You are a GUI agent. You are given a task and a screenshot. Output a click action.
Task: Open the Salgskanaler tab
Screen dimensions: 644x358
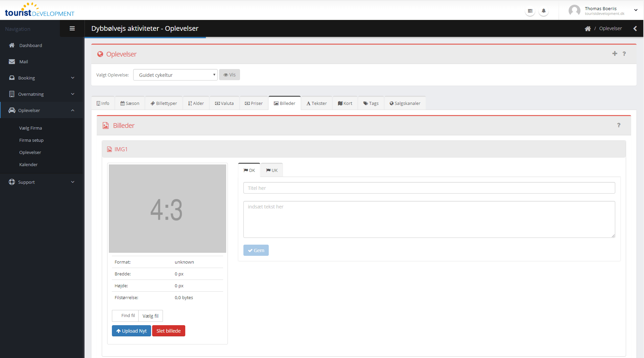click(x=405, y=103)
